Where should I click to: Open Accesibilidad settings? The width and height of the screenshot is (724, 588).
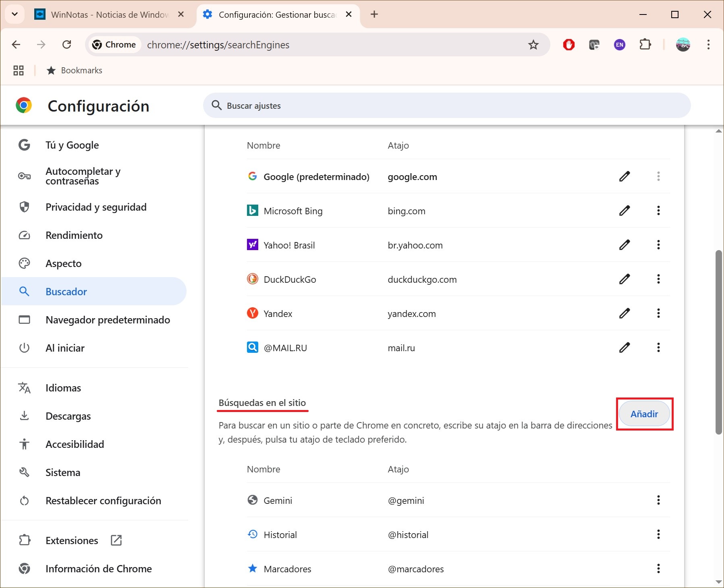tap(94, 444)
